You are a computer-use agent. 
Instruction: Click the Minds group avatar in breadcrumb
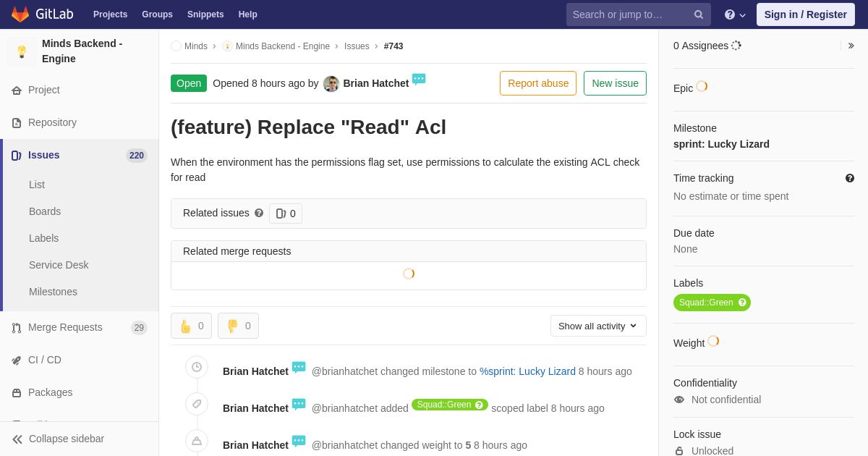pyautogui.click(x=176, y=46)
